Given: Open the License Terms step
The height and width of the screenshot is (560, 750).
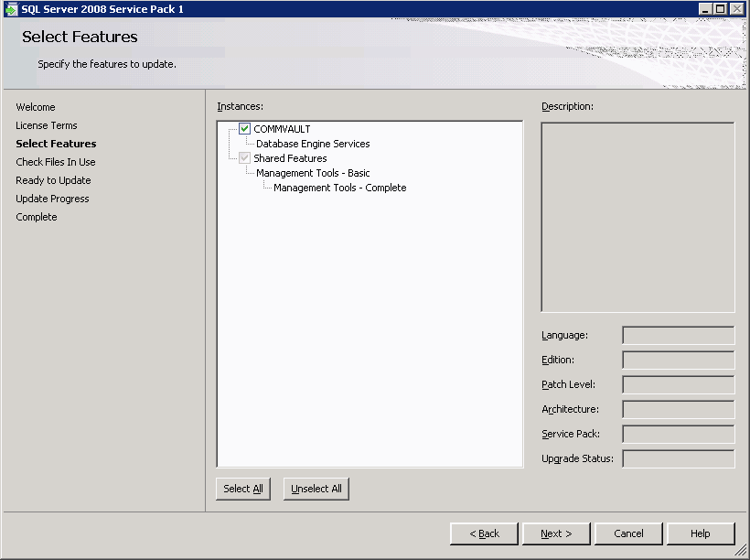Looking at the screenshot, I should (47, 125).
